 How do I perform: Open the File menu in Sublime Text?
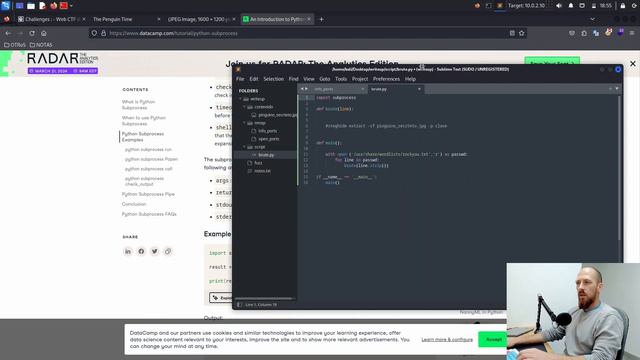point(240,79)
